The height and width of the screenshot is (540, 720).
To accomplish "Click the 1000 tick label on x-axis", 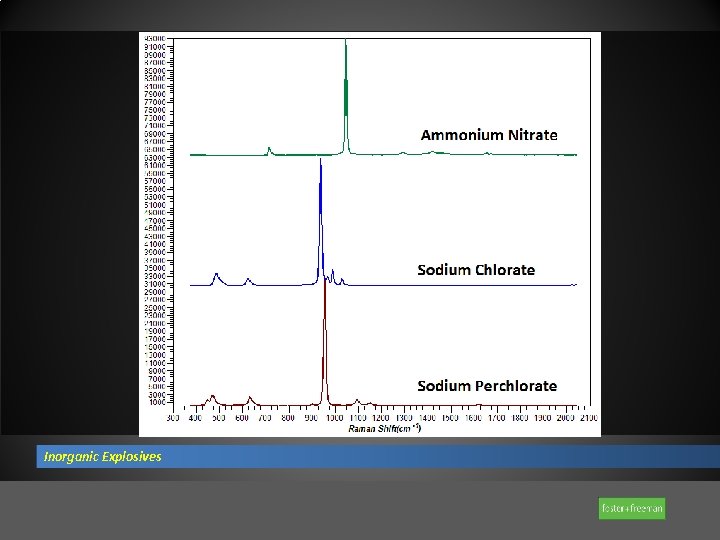I will tap(334, 418).
